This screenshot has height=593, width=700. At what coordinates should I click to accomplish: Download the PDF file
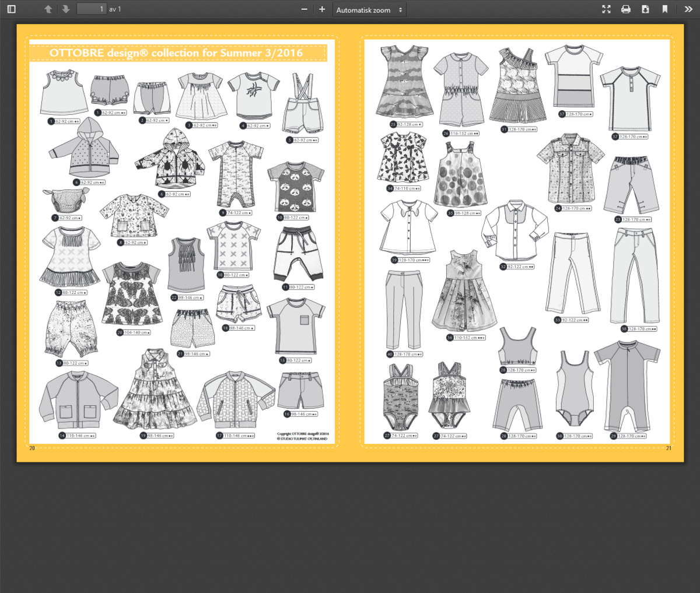pyautogui.click(x=645, y=9)
